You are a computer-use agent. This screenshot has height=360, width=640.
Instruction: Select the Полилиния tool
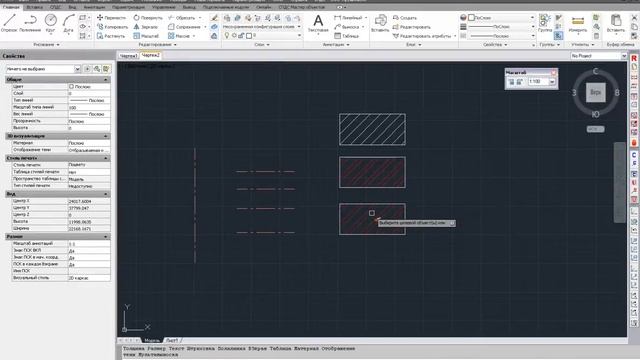click(30, 22)
